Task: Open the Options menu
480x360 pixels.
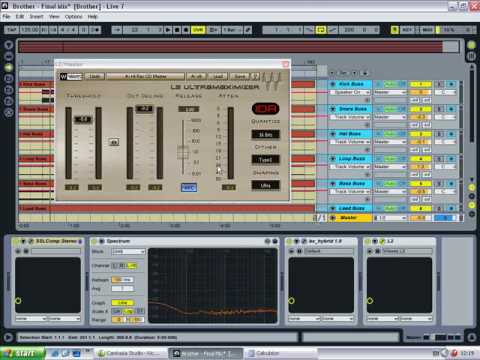Action: [73, 16]
